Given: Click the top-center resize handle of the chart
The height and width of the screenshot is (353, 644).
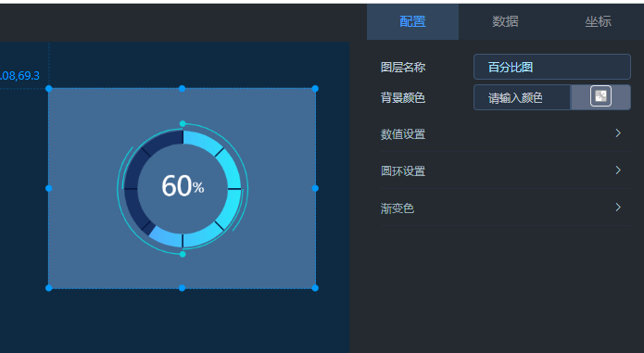Looking at the screenshot, I should [182, 89].
